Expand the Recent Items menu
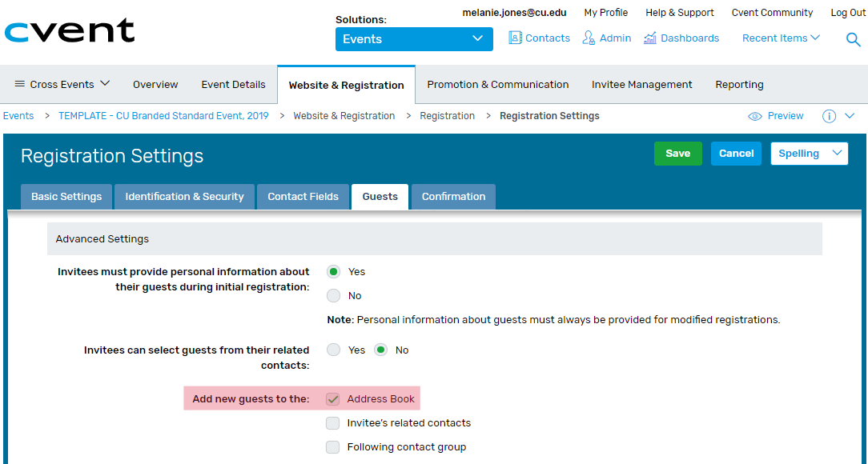The height and width of the screenshot is (464, 868). [x=781, y=38]
